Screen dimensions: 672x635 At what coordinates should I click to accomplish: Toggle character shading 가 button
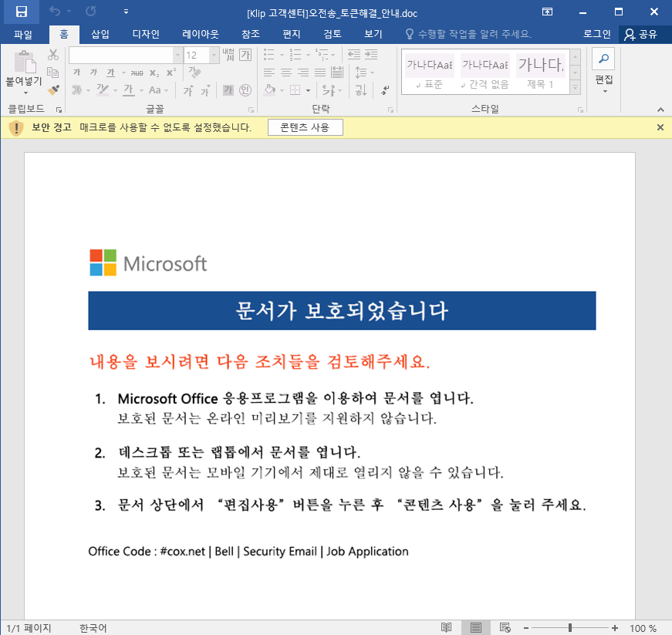point(228,90)
